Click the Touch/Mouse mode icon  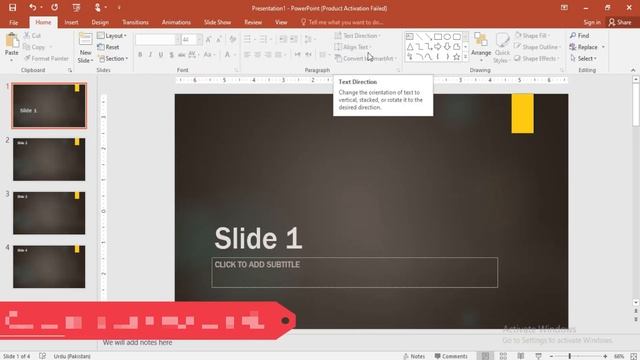point(98,7)
